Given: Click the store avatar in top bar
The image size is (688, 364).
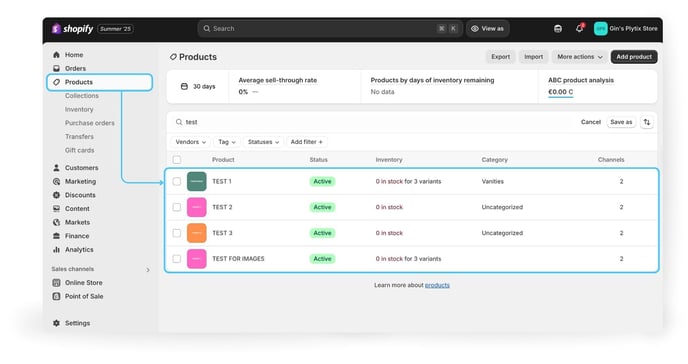Looking at the screenshot, I should point(600,29).
